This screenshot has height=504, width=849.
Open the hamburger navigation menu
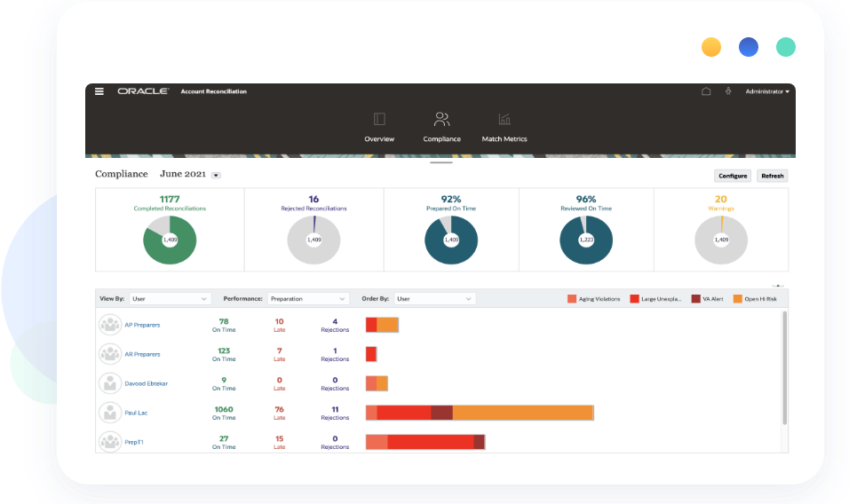[x=99, y=91]
